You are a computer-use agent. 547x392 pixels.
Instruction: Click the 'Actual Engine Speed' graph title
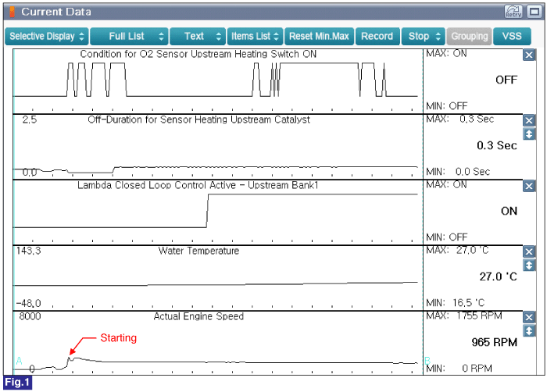coord(198,316)
